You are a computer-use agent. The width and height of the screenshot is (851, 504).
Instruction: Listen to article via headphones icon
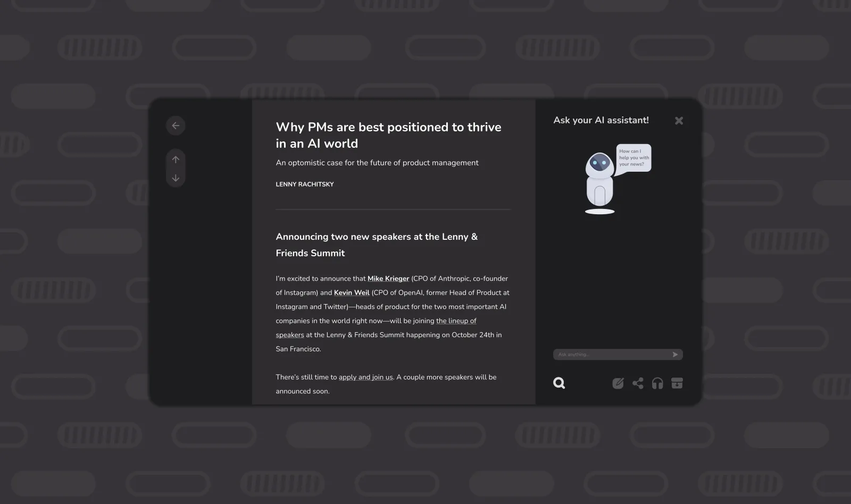657,383
